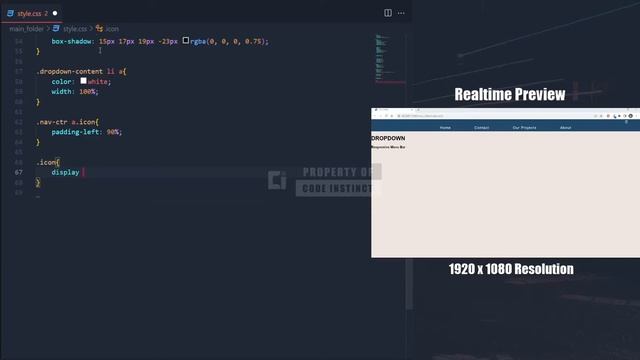Click Contact in preview navbar
This screenshot has width=640, height=360.
pyautogui.click(x=482, y=128)
